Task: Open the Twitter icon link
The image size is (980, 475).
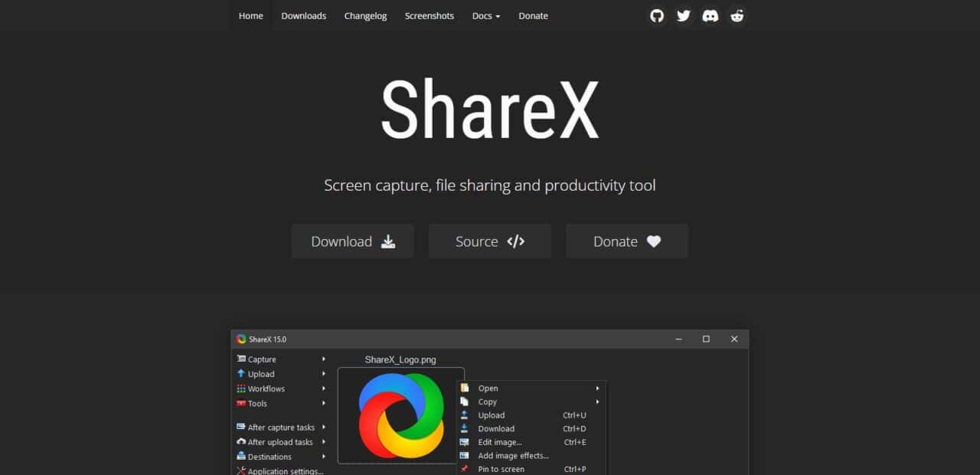Action: point(683,15)
